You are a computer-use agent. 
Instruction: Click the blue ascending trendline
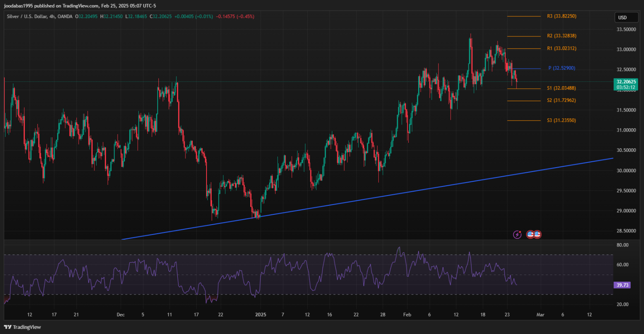368,199
